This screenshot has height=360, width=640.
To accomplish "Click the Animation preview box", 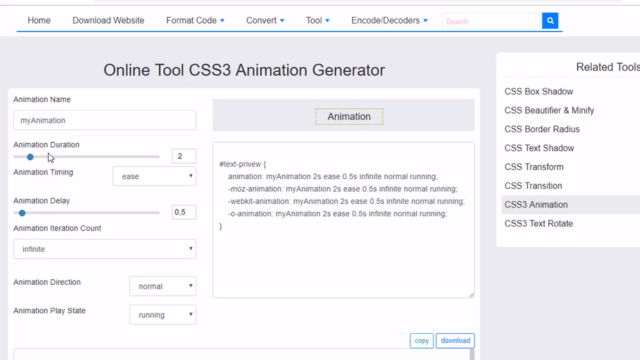I will pyautogui.click(x=349, y=117).
